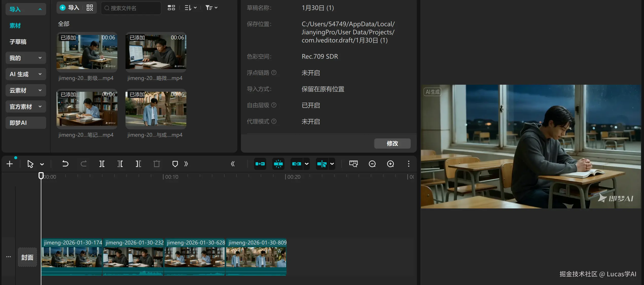
Task: Click the undo arrow icon
Action: (x=65, y=164)
